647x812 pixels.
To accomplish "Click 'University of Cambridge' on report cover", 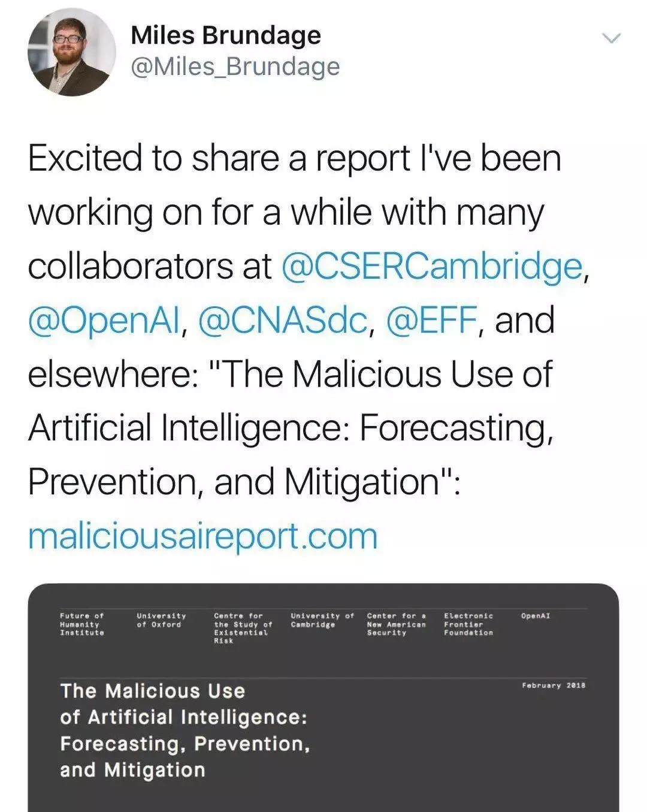I will (322, 620).
